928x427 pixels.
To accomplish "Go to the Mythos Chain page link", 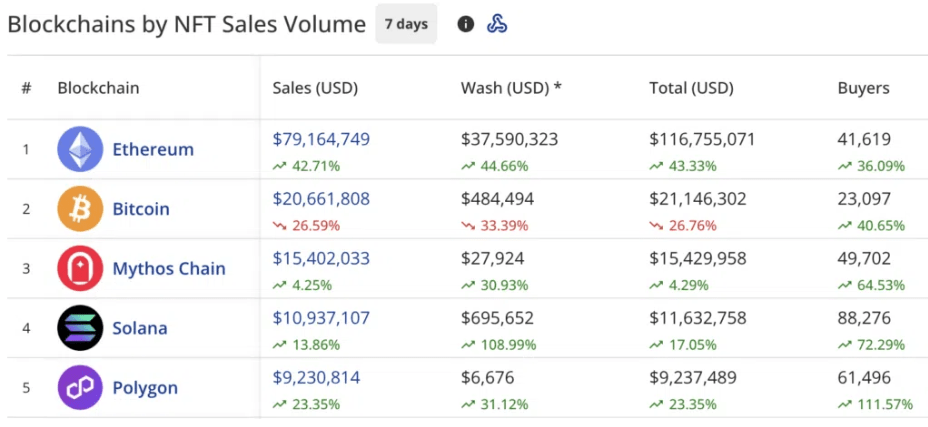I will tap(169, 268).
